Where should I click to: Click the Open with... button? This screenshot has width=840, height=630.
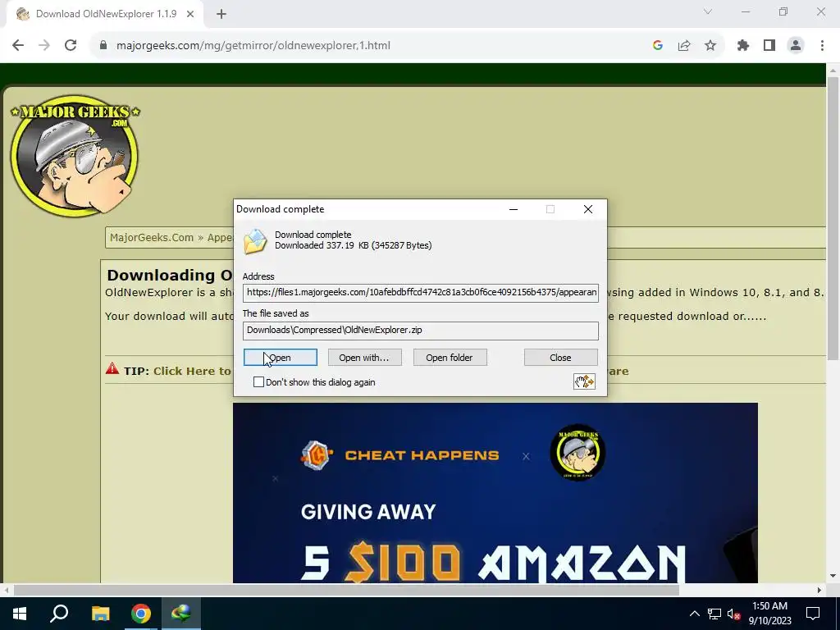coord(364,358)
